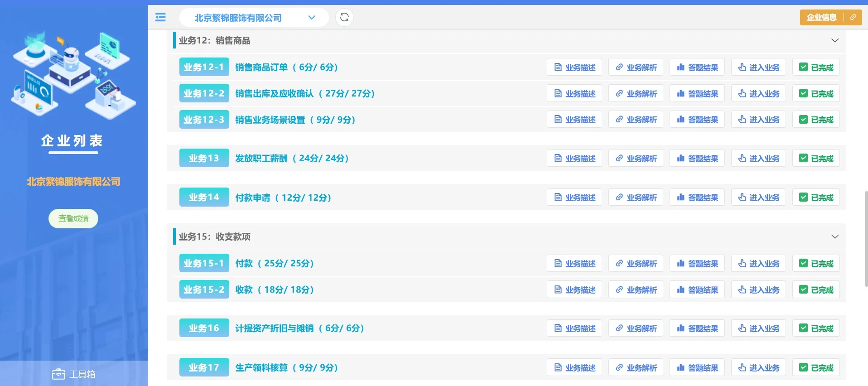Click the 进入业务 hand icon in 业务12-2 row
Image resolution: width=868 pixels, height=386 pixels.
coord(742,93)
